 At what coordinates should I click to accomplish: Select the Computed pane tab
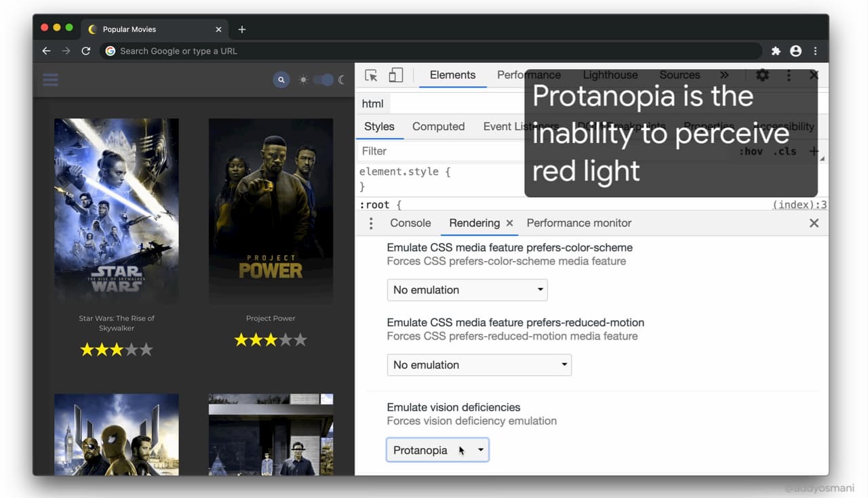point(438,127)
